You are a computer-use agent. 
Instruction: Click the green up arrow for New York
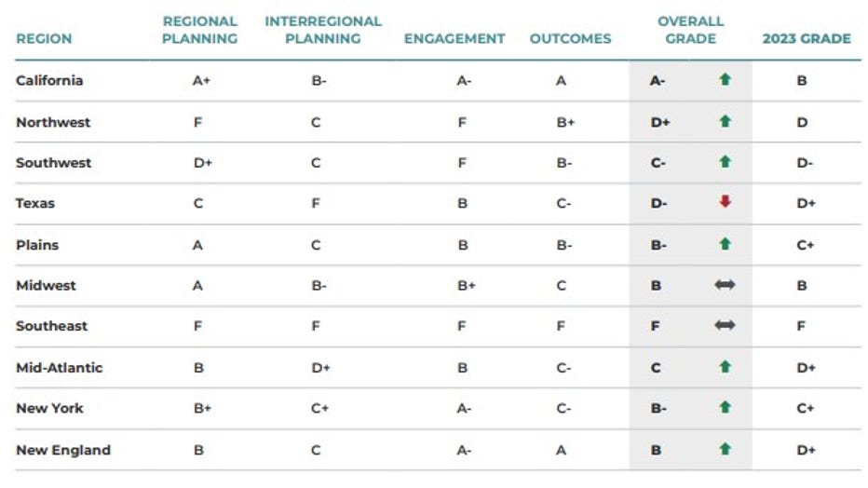pyautogui.click(x=725, y=408)
